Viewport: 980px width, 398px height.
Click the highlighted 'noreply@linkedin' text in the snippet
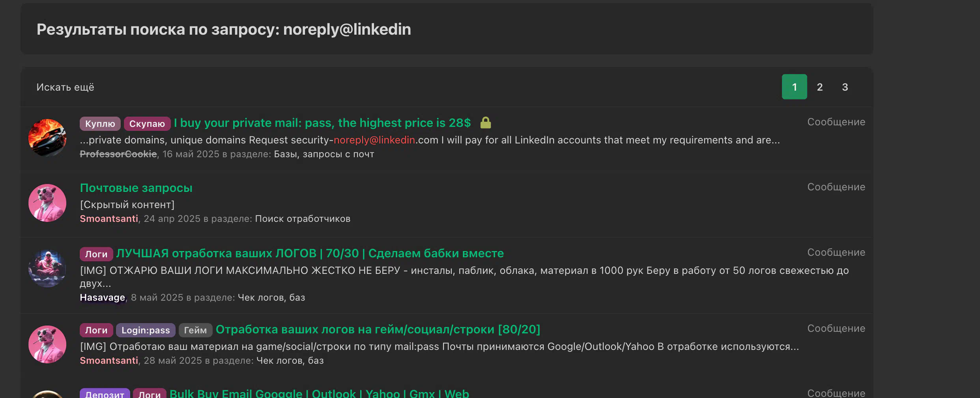[x=374, y=140]
